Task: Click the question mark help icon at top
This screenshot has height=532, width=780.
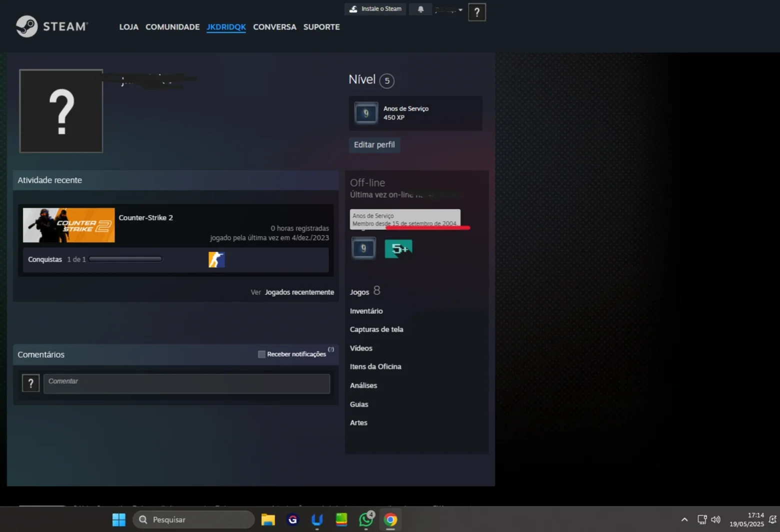Action: 477,12
